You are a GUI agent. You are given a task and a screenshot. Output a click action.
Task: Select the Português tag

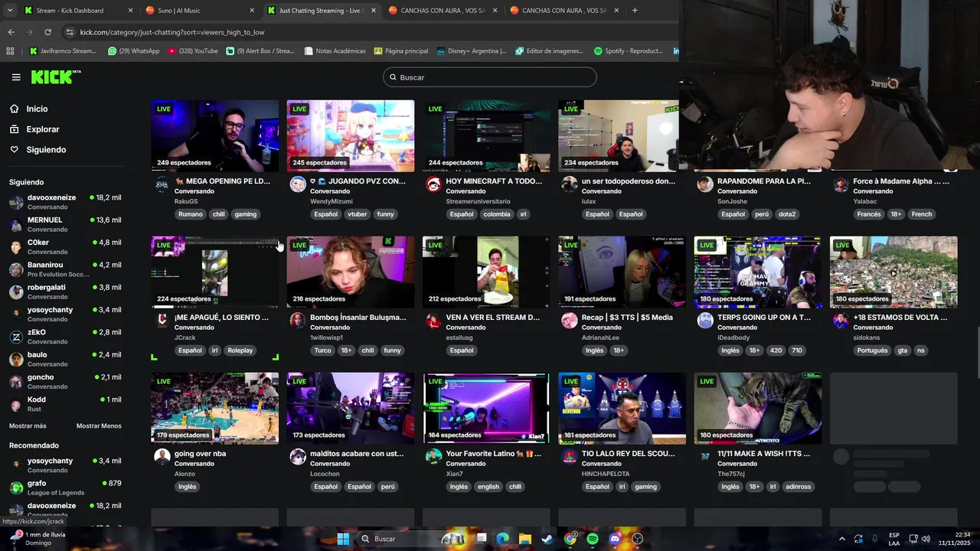(x=871, y=350)
